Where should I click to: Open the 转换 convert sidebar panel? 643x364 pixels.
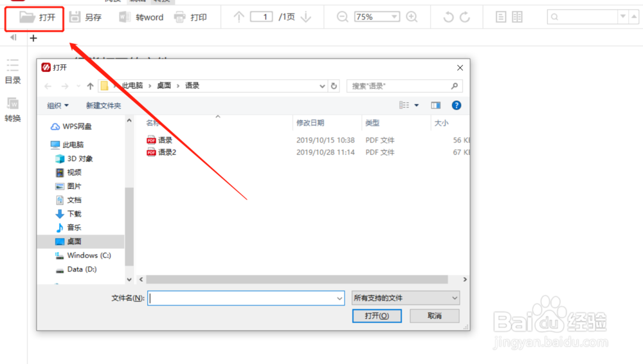13,109
